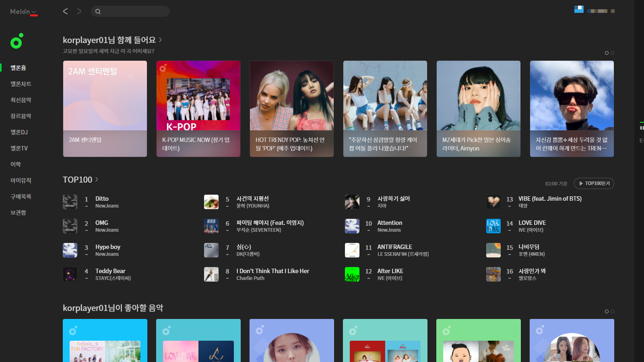Open song title 'VIBE (feat. Jimin of BTS)'
The height and width of the screenshot is (362, 644).
[x=550, y=199]
